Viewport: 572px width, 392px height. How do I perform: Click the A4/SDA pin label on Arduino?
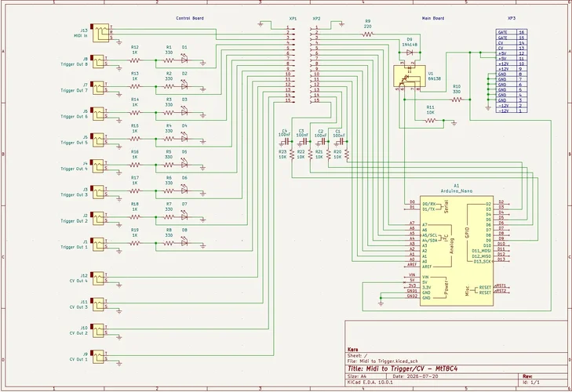[430, 241]
